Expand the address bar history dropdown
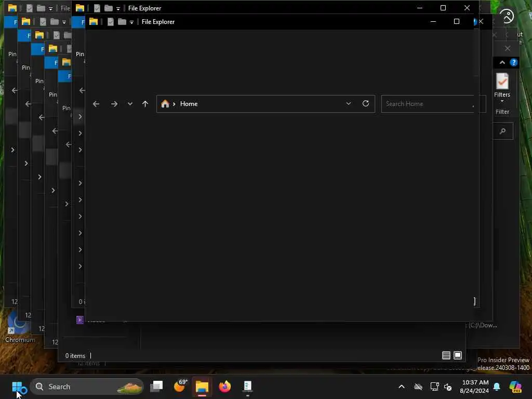The width and height of the screenshot is (532, 399). click(349, 103)
